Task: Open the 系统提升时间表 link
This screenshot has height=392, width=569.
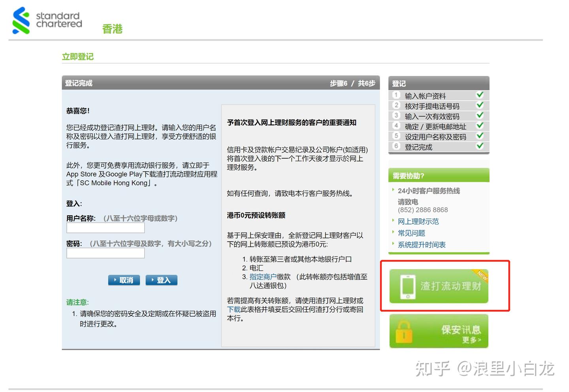Action: click(420, 244)
